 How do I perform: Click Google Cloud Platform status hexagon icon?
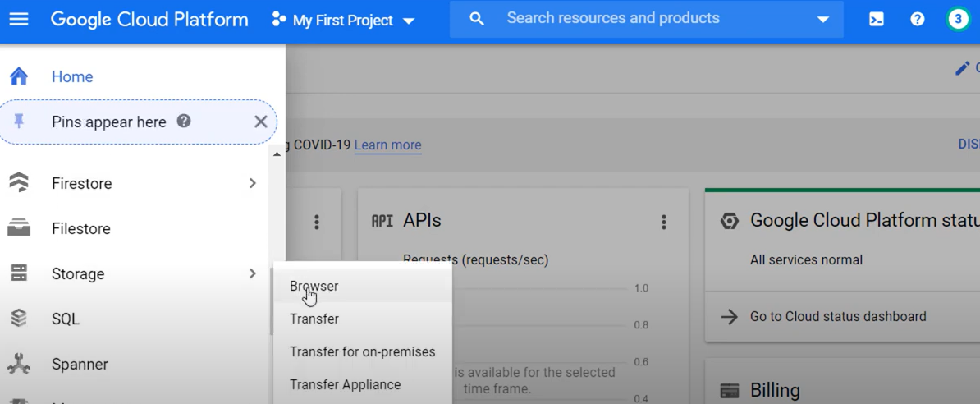(x=729, y=221)
